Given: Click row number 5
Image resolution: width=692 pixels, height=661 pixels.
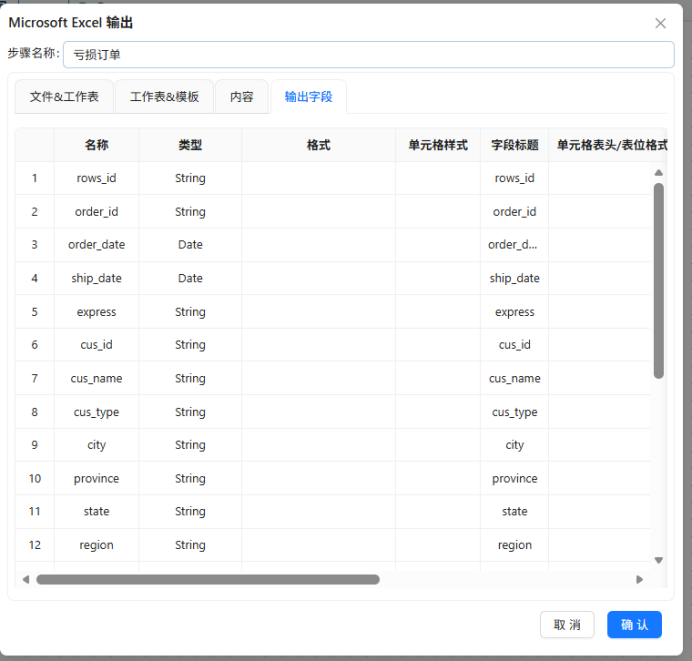Looking at the screenshot, I should coord(34,312).
